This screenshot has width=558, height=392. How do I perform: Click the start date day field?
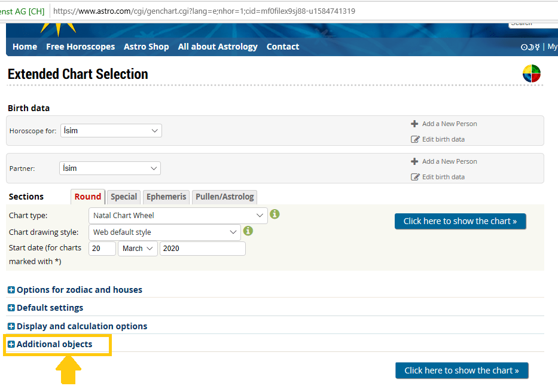(102, 249)
